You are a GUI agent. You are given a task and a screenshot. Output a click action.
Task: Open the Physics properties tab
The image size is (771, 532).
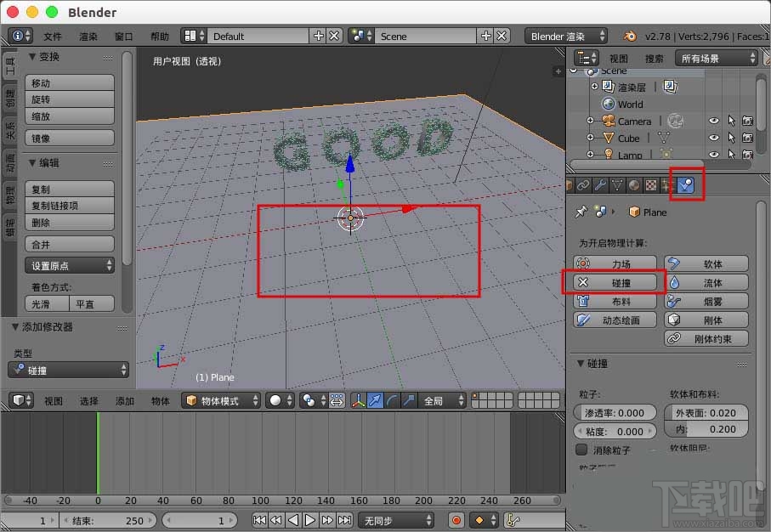coord(687,184)
